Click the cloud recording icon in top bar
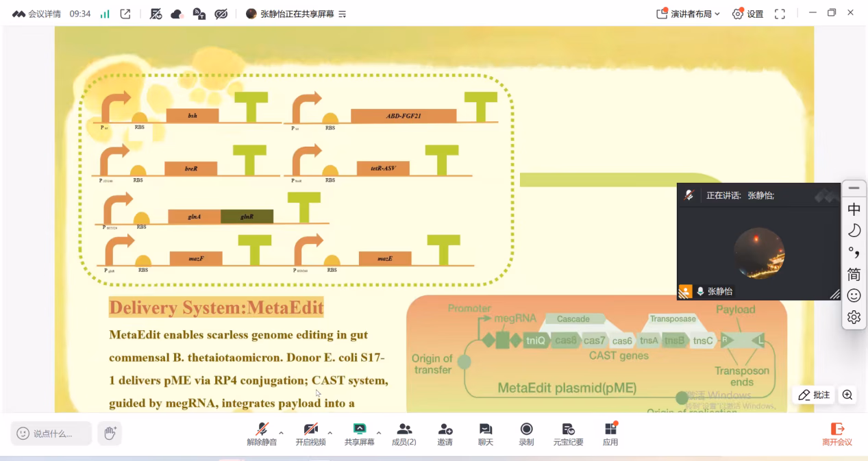868x461 pixels. click(177, 14)
